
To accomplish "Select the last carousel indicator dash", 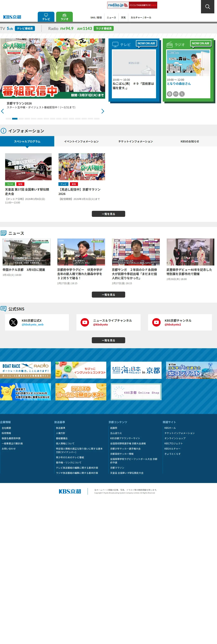I will pyautogui.click(x=97, y=119).
